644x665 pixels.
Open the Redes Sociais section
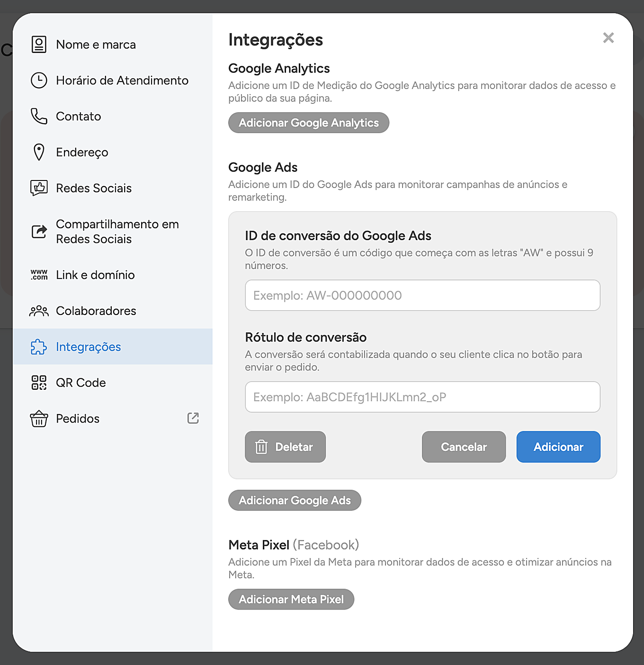coord(113,188)
